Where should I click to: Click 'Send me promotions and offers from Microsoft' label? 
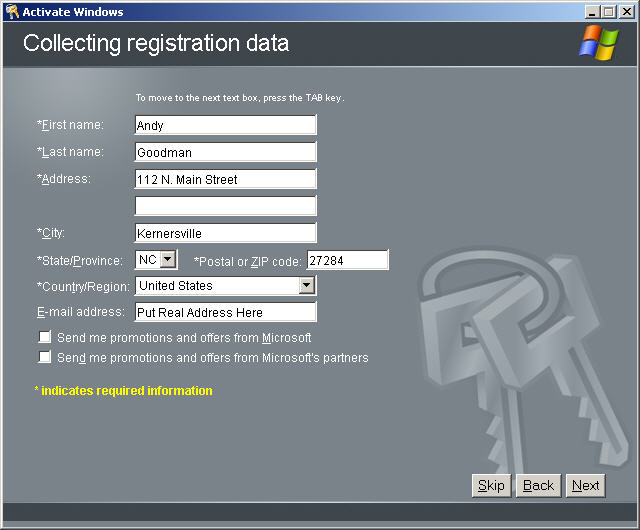click(x=184, y=338)
